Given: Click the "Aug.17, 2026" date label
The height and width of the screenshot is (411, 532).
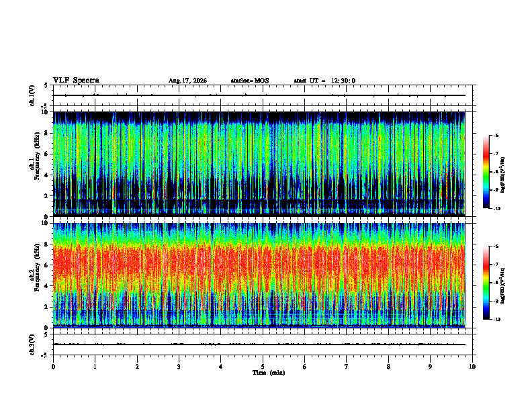Looking at the screenshot, I should click(187, 81).
